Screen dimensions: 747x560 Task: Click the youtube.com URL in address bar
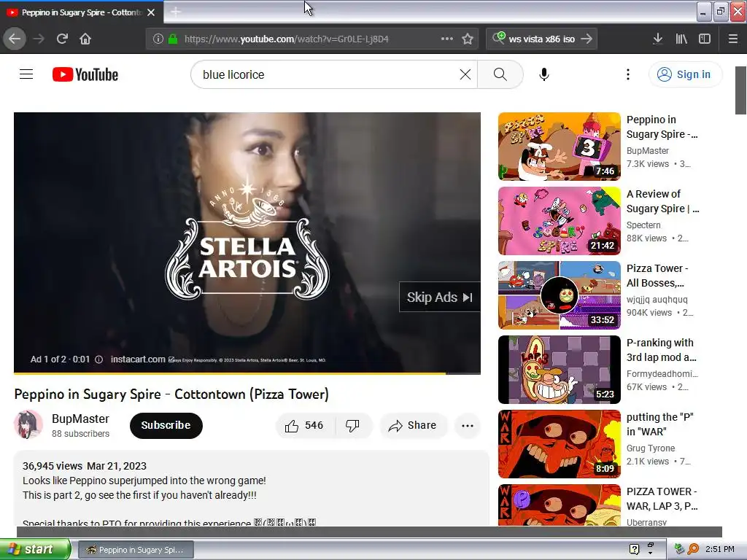286,39
